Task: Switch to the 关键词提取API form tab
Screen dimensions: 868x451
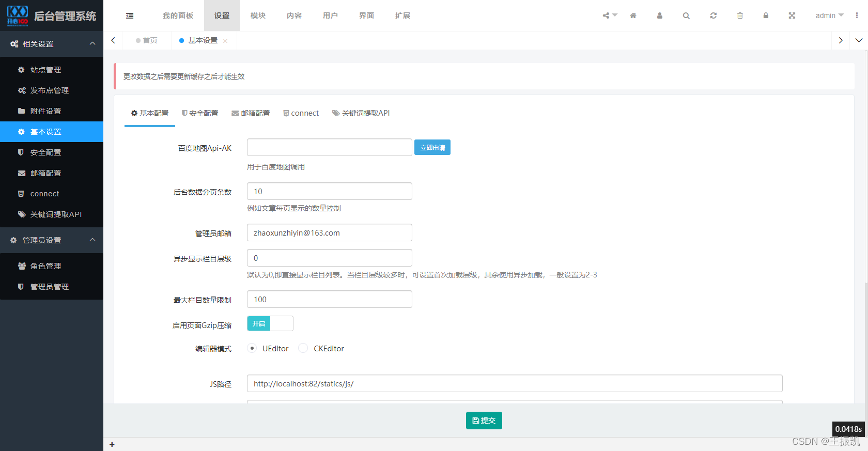Action: point(361,113)
